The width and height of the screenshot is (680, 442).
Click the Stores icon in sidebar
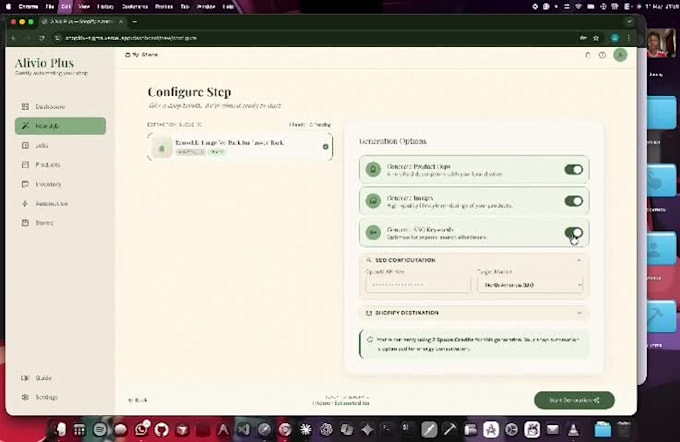point(25,223)
